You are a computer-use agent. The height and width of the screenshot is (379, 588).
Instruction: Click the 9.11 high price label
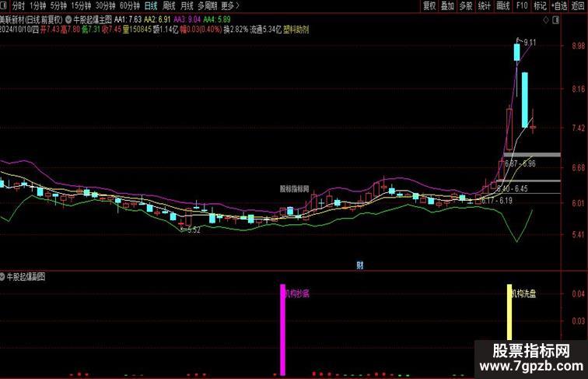[x=530, y=42]
